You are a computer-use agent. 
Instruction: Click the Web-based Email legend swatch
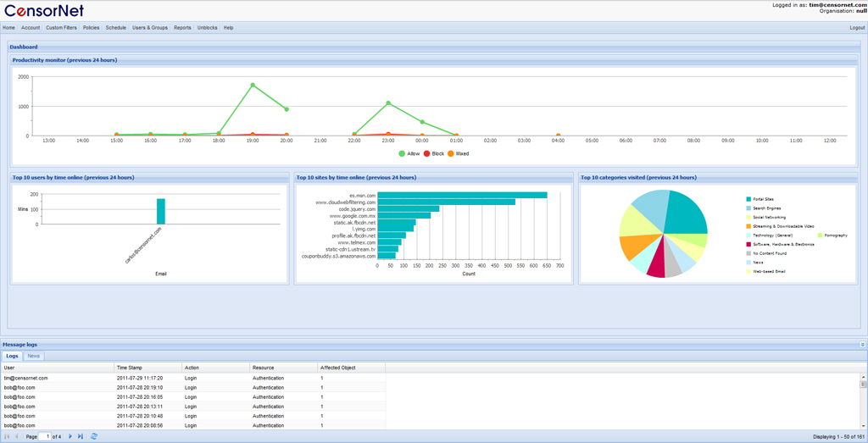(x=749, y=272)
